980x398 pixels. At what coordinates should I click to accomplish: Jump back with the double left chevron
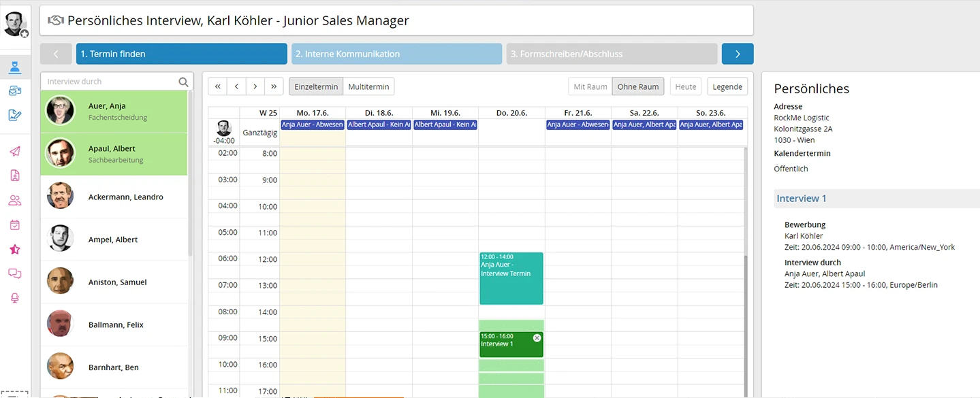pos(217,86)
